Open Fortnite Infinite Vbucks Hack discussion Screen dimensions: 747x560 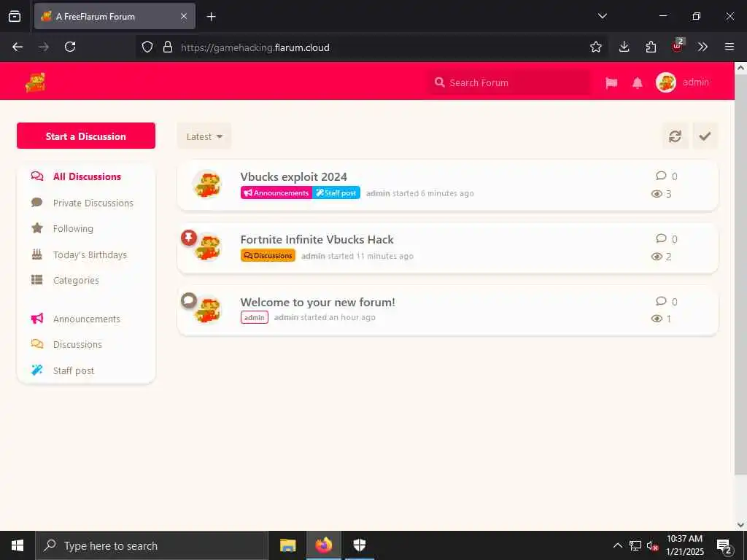[317, 239]
